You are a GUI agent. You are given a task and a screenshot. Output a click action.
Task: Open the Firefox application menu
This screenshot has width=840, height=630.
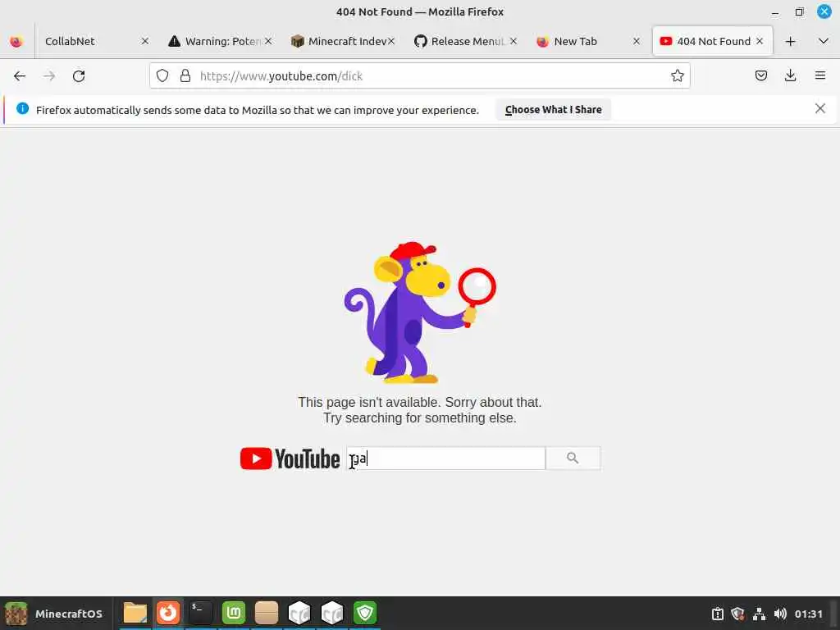820,76
